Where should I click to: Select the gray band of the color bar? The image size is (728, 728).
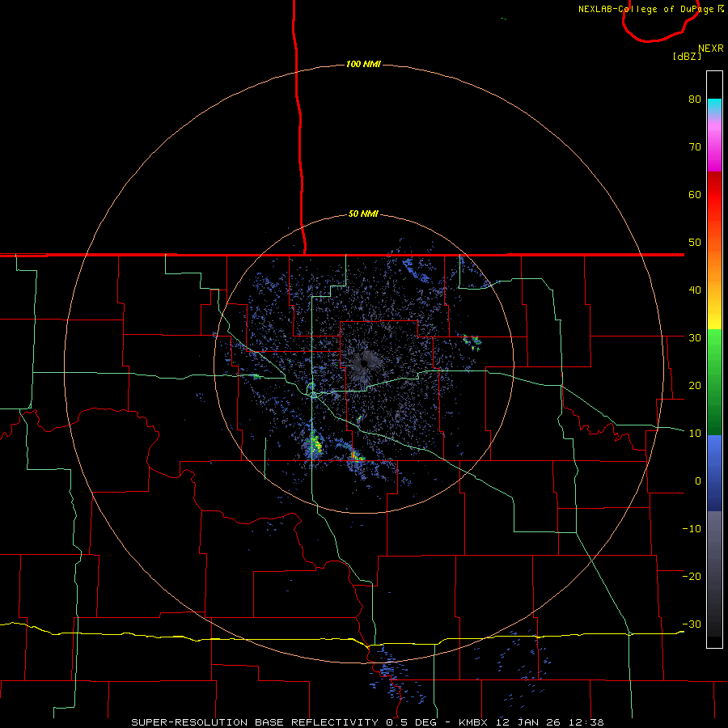point(714,574)
